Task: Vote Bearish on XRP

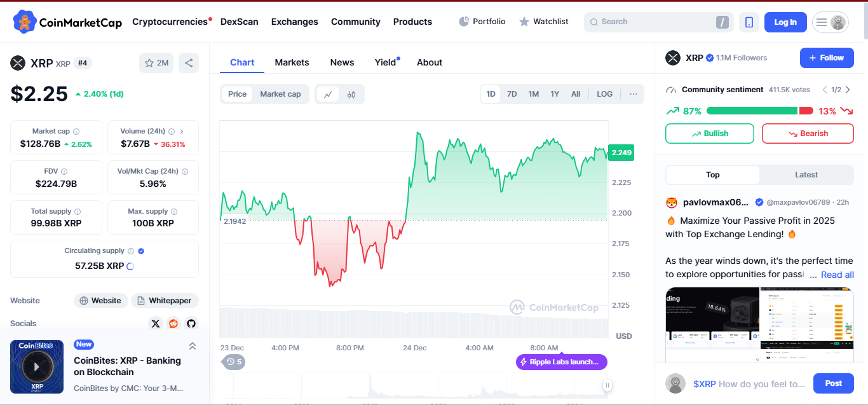Action: point(808,134)
